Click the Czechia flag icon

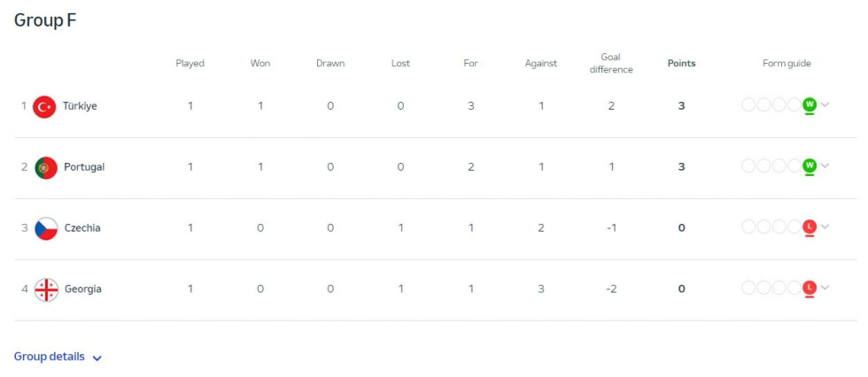(x=46, y=228)
